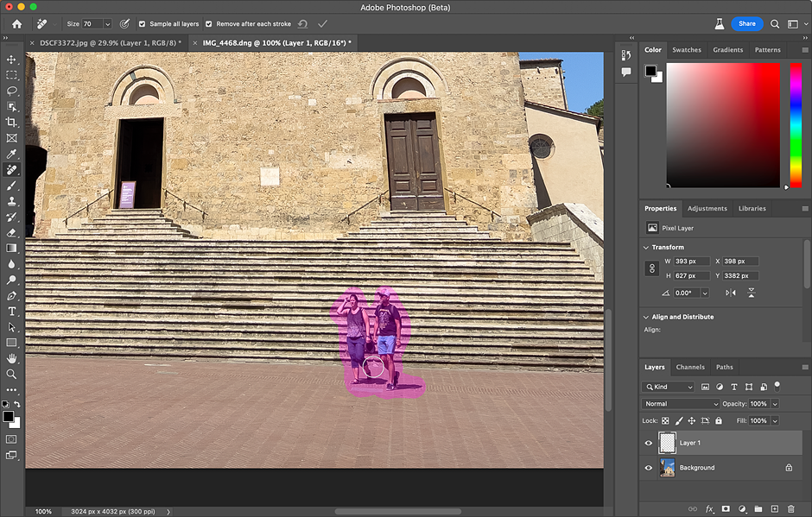Screen dimensions: 812x517
Task: Open the Normal blend mode dropdown
Action: coord(681,404)
